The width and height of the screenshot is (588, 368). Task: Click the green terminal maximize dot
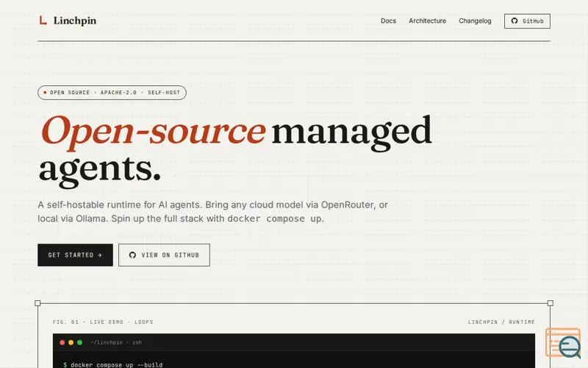tap(79, 342)
